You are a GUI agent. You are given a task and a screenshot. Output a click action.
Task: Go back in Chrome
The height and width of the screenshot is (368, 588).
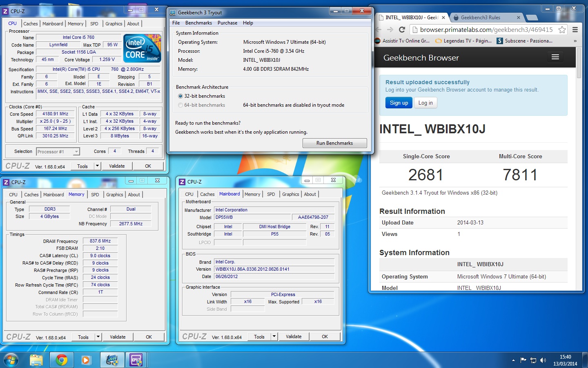pos(379,29)
